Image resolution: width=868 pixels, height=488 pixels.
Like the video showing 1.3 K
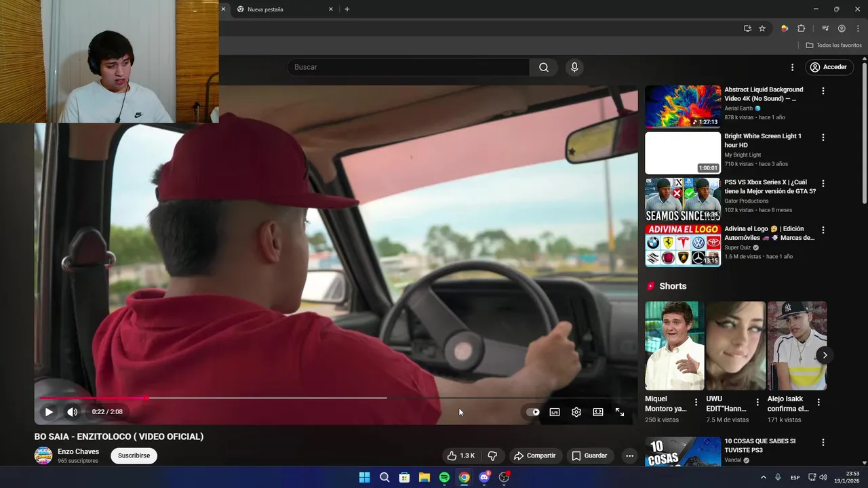[x=460, y=455]
